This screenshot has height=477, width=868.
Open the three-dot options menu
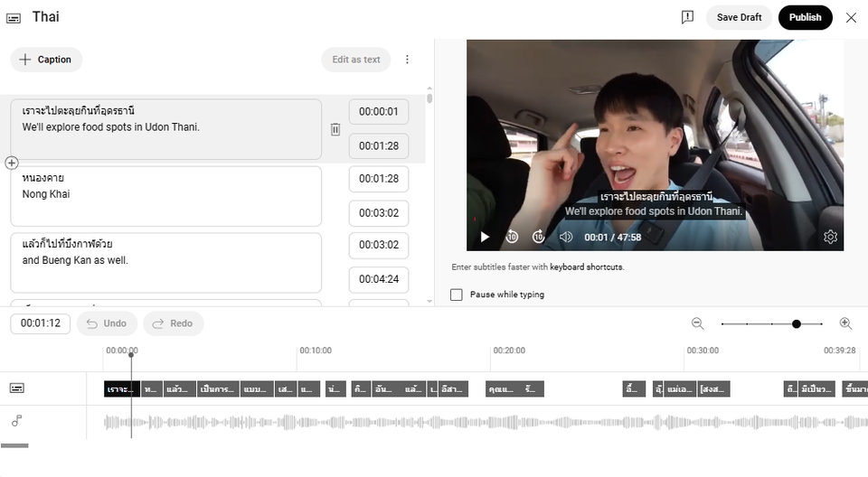click(x=407, y=60)
